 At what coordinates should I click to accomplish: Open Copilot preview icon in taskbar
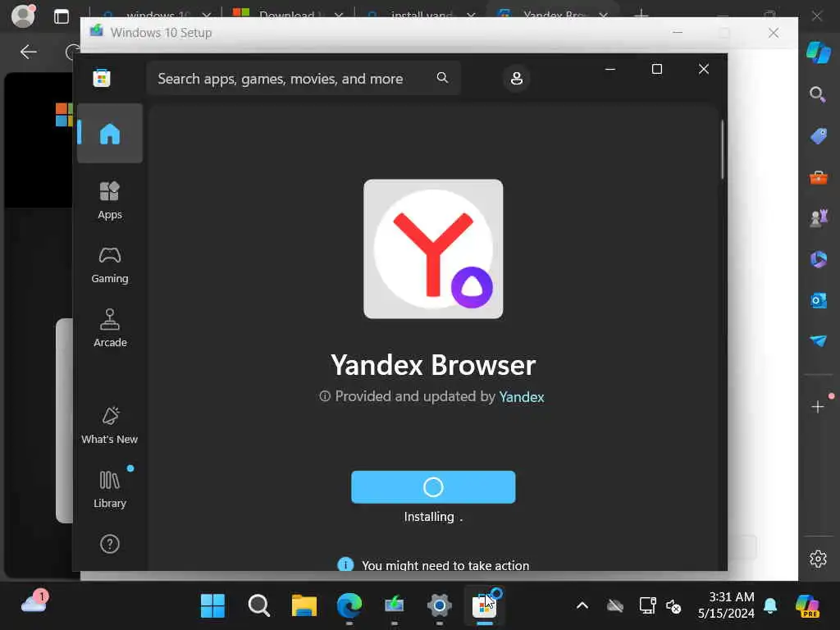pos(808,606)
